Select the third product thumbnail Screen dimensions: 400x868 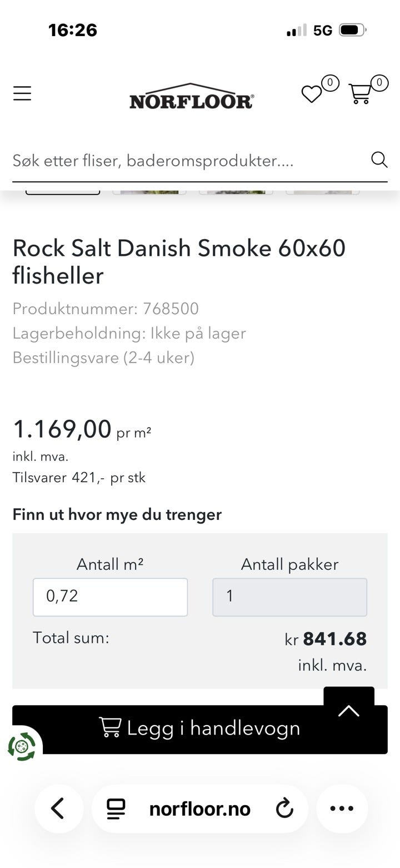pyautogui.click(x=236, y=192)
